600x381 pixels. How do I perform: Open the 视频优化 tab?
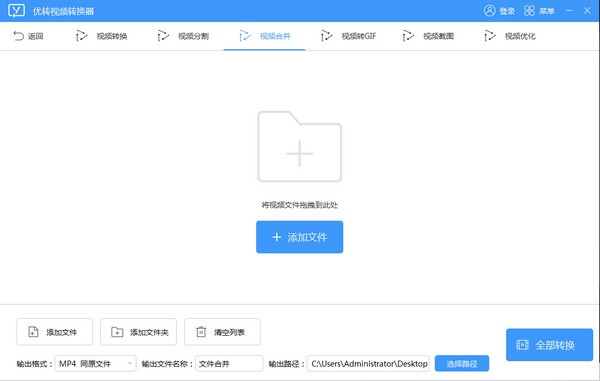pos(510,36)
